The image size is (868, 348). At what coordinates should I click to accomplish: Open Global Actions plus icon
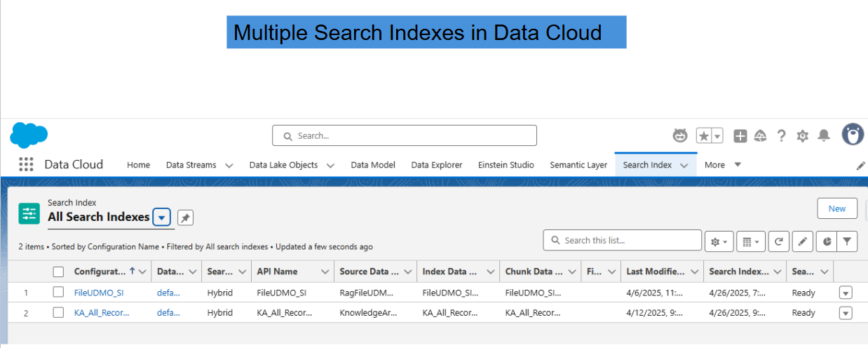point(740,136)
